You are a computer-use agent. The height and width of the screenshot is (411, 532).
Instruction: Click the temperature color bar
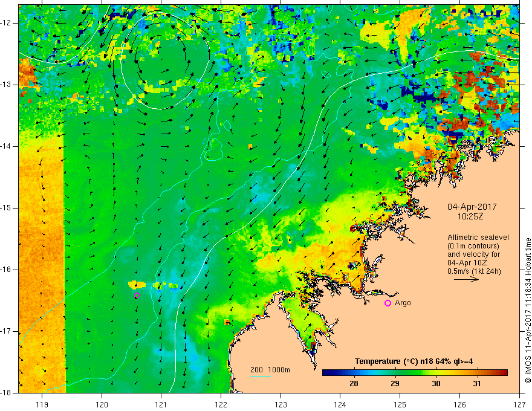[x=415, y=373]
